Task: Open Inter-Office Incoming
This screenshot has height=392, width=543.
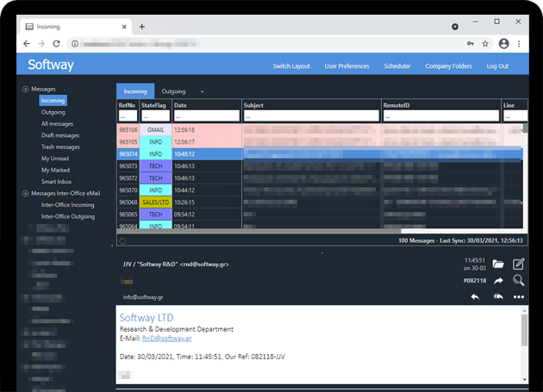Action: pyautogui.click(x=67, y=205)
